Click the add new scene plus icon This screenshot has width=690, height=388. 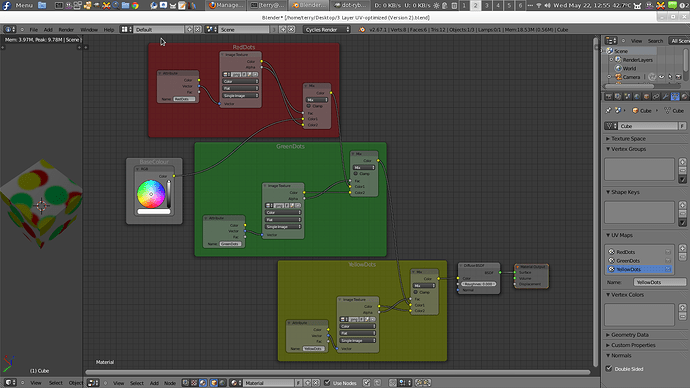[x=283, y=29]
